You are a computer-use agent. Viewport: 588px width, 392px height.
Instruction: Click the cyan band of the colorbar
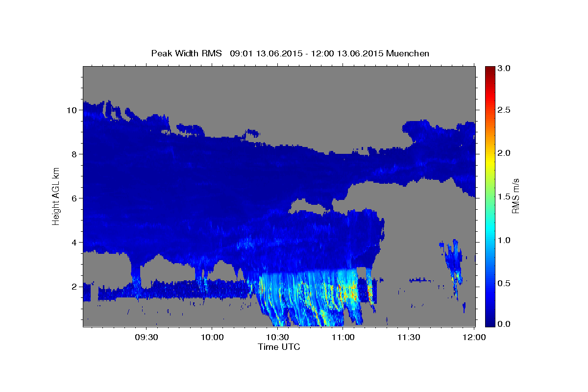click(490, 228)
